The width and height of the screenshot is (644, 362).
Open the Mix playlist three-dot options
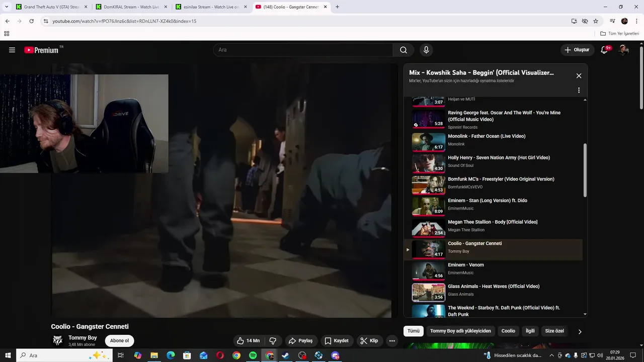pyautogui.click(x=579, y=90)
